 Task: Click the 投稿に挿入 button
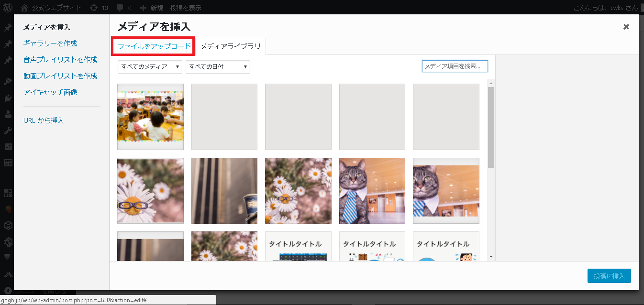tap(609, 276)
